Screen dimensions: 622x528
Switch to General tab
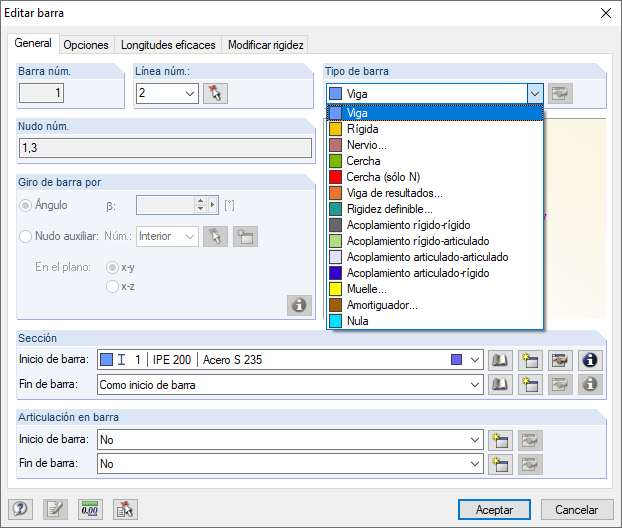(x=33, y=43)
